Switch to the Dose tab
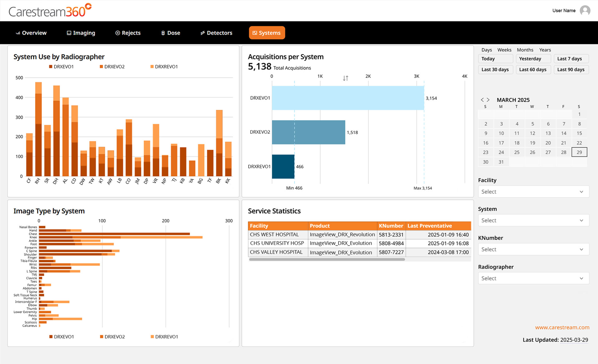598x364 pixels. coord(171,33)
